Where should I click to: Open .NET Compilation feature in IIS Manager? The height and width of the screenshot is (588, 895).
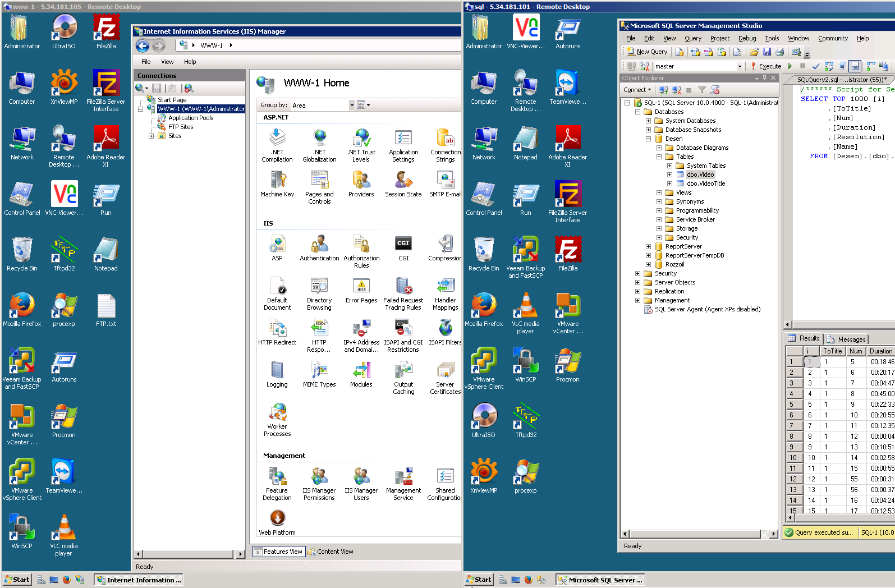277,145
